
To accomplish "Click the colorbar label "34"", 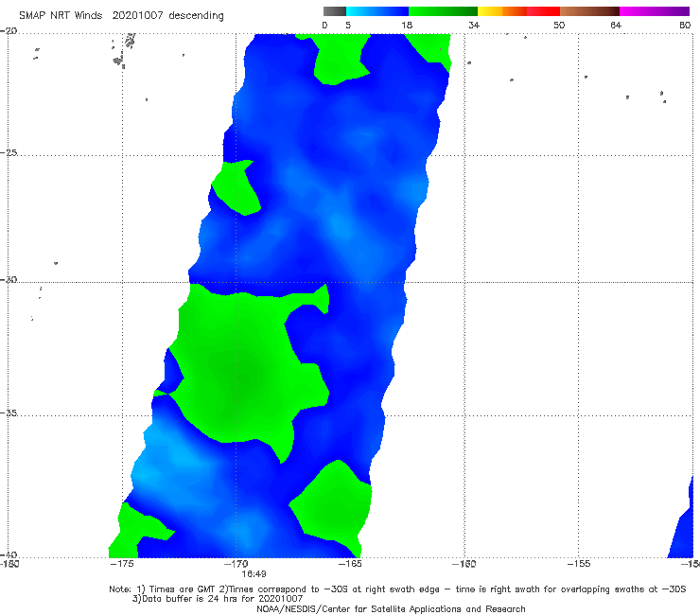I will (x=474, y=25).
